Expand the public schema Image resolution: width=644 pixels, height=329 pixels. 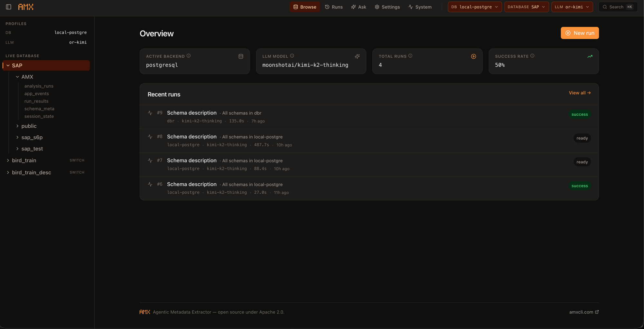(x=17, y=126)
